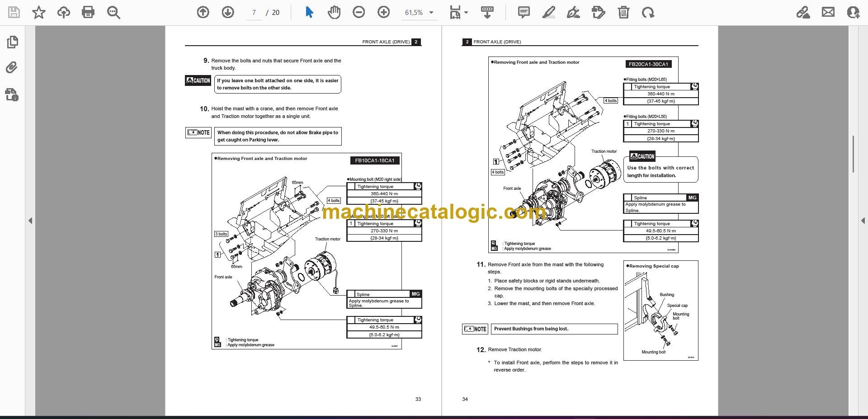Open page thumbnails panel
Viewport: 868px width, 419px height.
pos(12,42)
